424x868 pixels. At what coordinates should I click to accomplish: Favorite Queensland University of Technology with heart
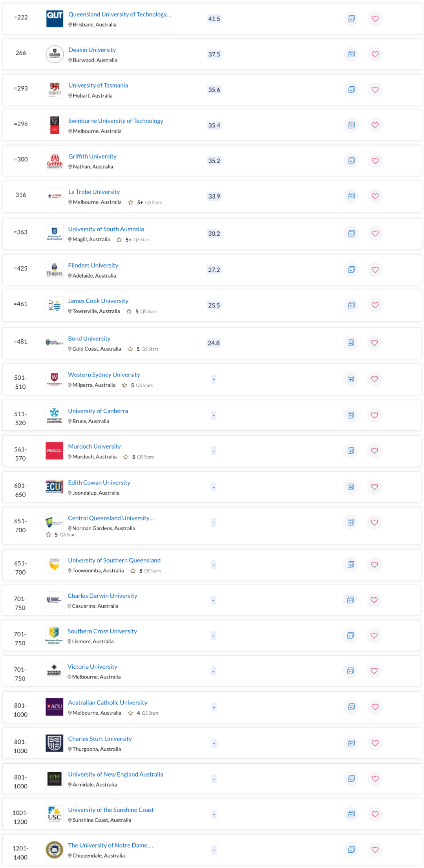click(375, 18)
